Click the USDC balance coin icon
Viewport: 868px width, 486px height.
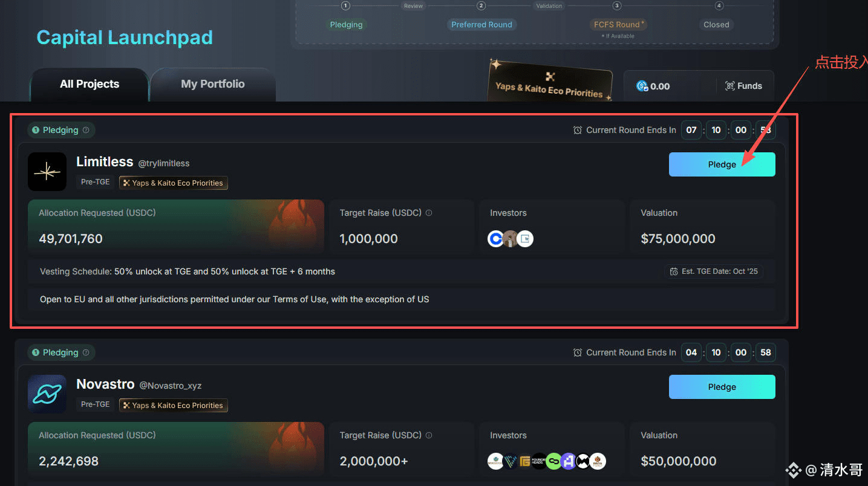tap(642, 86)
